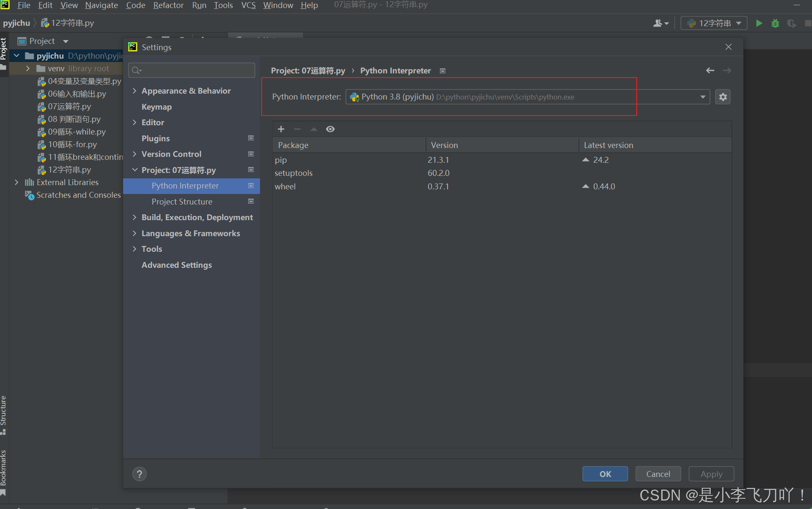Image resolution: width=812 pixels, height=509 pixels.
Task: Click the Cancel button
Action: click(658, 474)
